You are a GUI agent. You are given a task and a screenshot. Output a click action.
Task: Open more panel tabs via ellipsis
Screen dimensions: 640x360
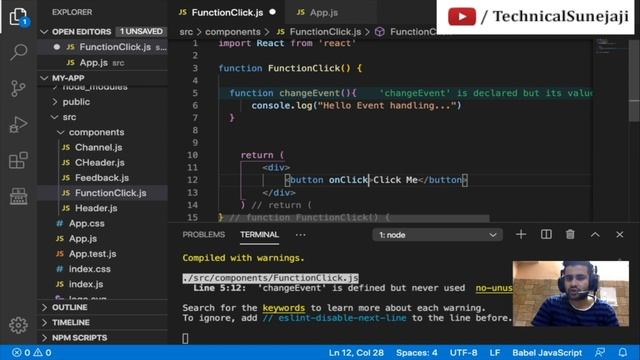[300, 235]
